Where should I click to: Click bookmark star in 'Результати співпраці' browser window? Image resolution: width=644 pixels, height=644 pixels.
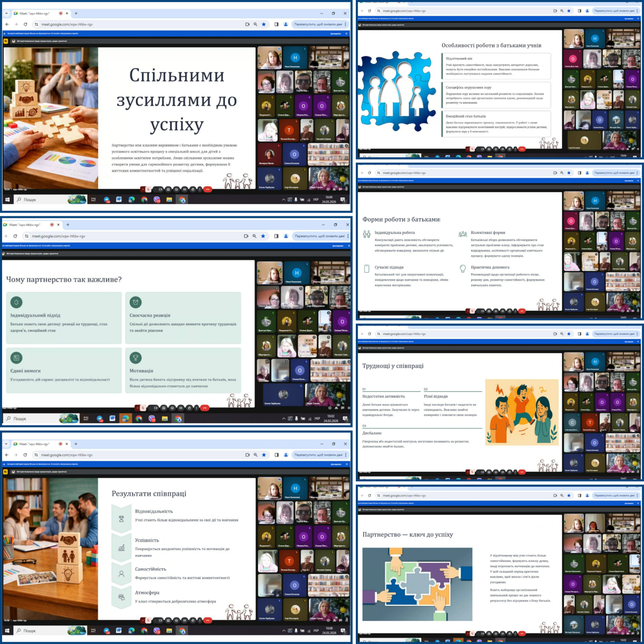pyautogui.click(x=264, y=455)
